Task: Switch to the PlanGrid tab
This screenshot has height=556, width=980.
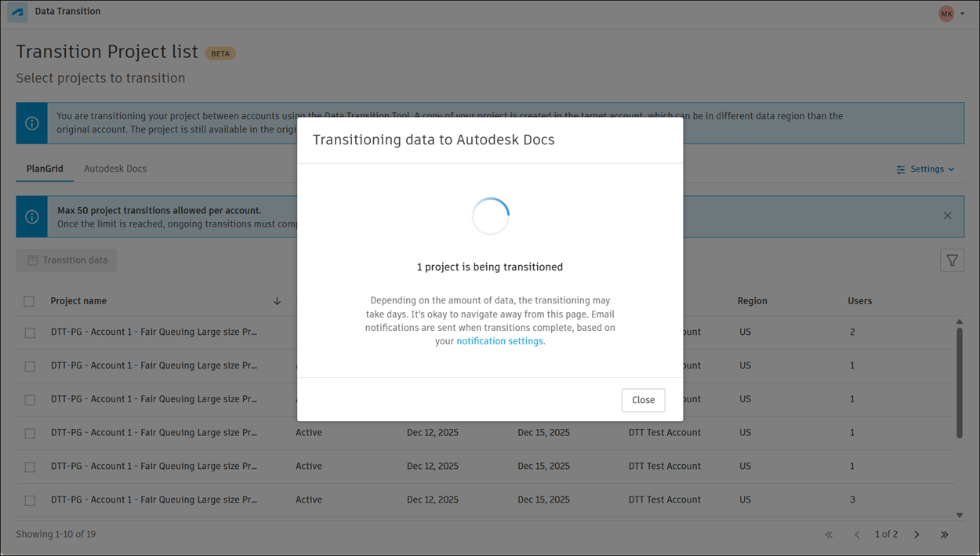Action: click(x=45, y=169)
